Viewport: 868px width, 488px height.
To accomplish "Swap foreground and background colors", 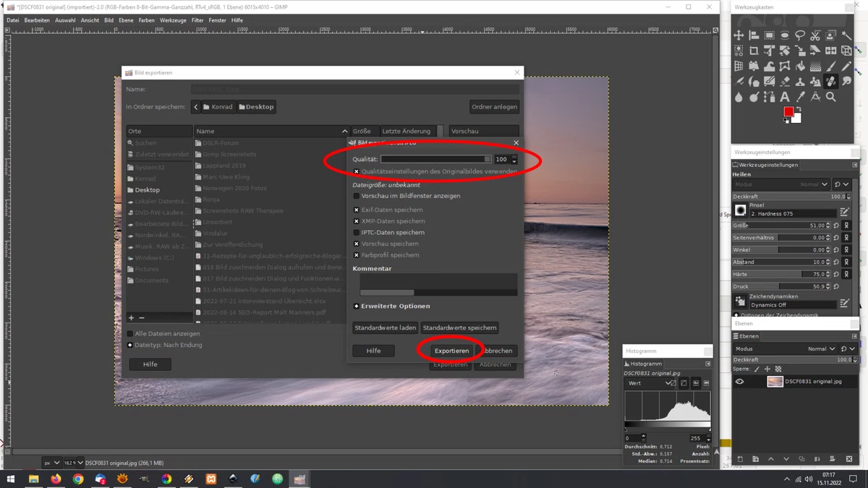I will (x=799, y=109).
